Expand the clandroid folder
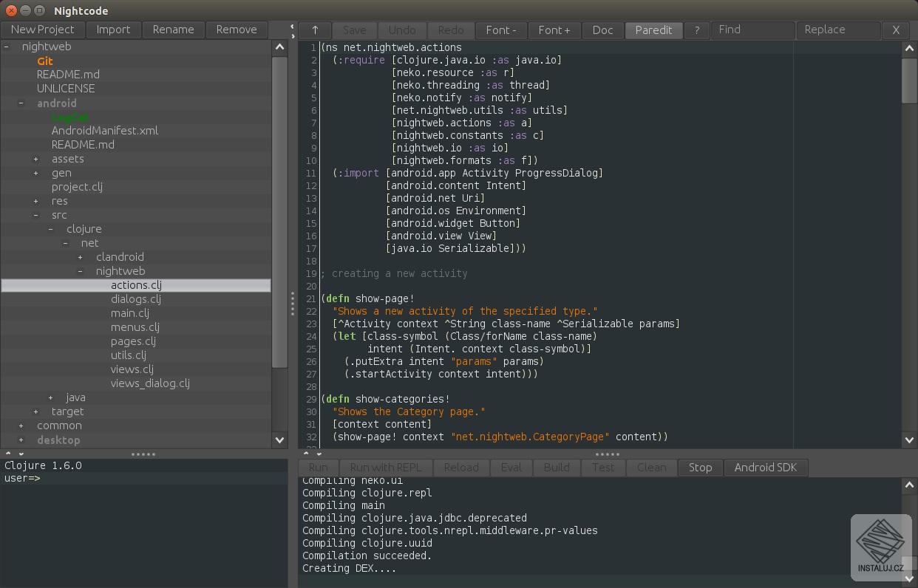The height and width of the screenshot is (588, 918). [80, 257]
